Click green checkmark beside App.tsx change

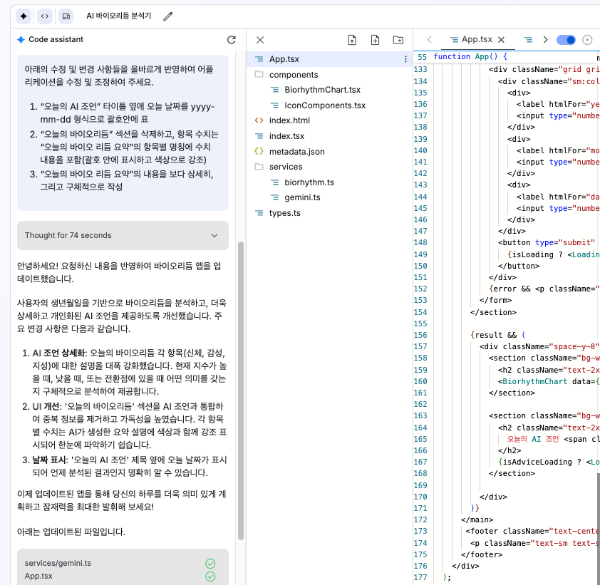pos(210,577)
